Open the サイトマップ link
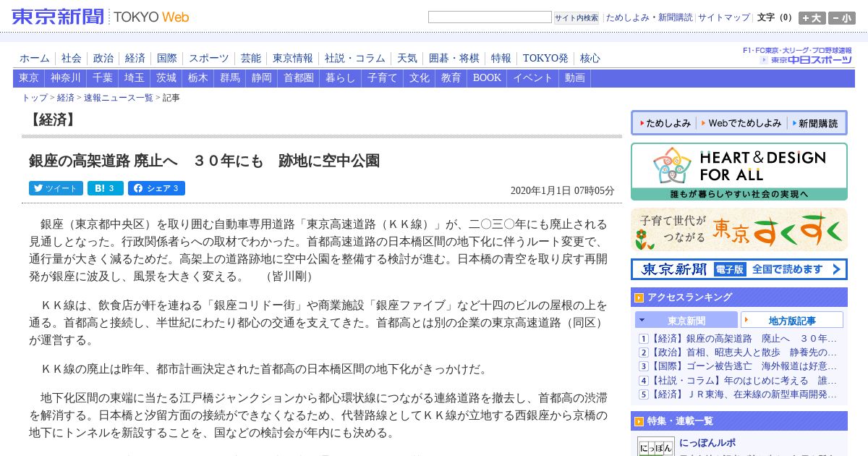This screenshot has width=868, height=456. tap(724, 17)
